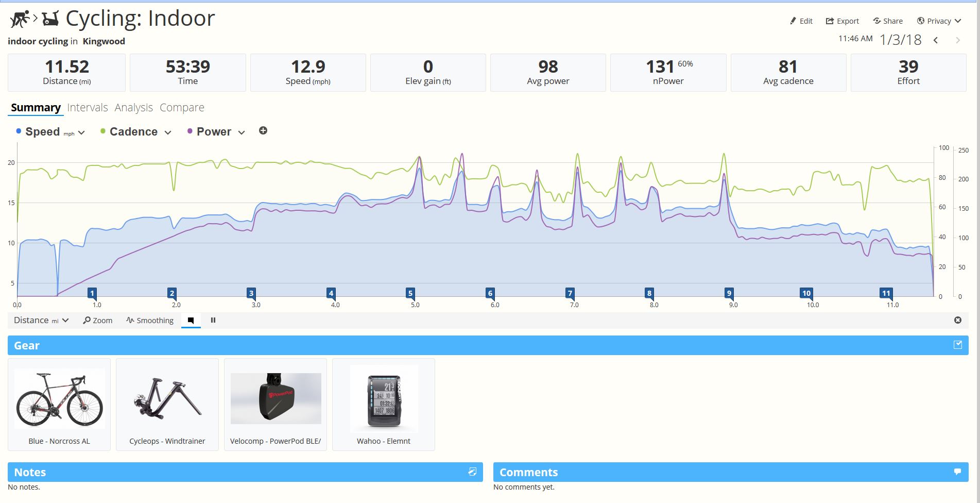Click the cycling sport category icon
980x503 pixels.
(x=20, y=20)
